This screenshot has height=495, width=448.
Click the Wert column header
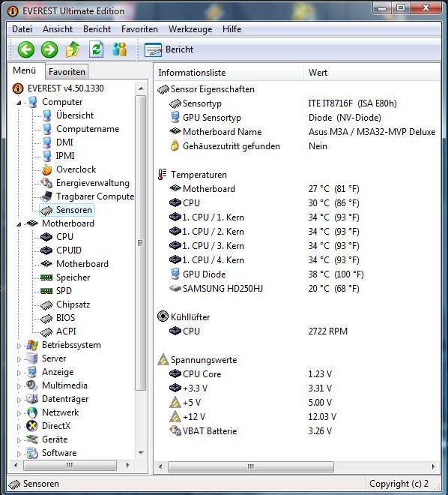tap(372, 73)
